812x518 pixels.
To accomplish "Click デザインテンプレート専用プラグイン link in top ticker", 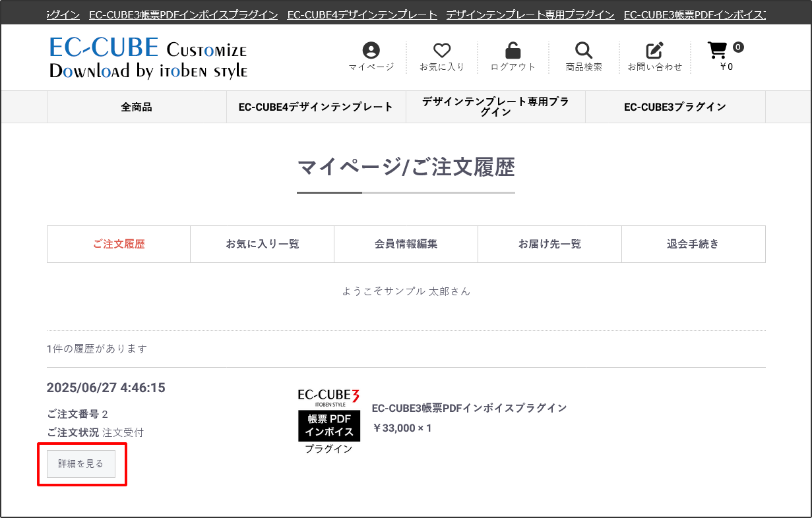I will click(530, 14).
